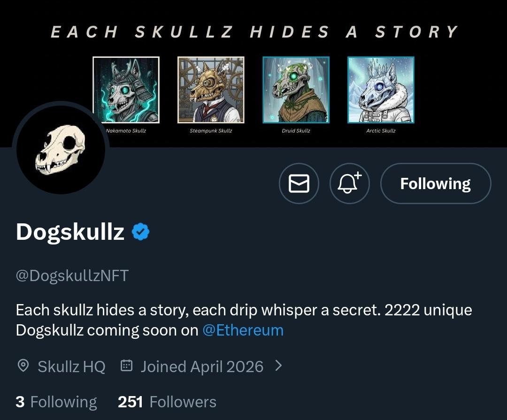This screenshot has width=507, height=420.
Task: Open direct message envelope icon
Action: [299, 183]
